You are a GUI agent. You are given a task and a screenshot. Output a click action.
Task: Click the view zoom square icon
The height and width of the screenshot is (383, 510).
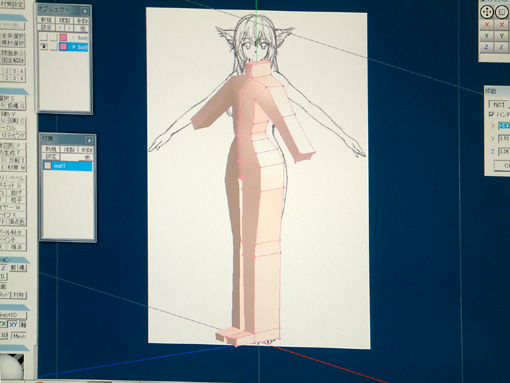501,13
